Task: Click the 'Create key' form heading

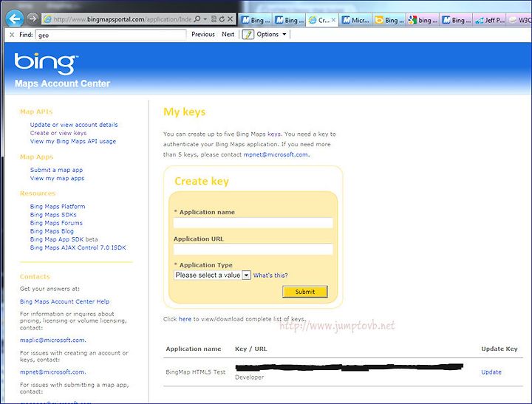Action: 202,181
